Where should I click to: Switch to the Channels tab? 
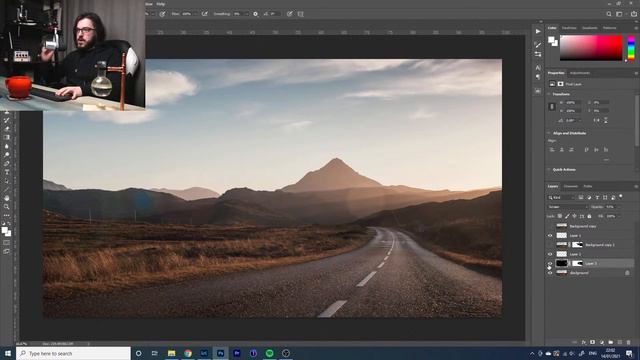(x=571, y=187)
